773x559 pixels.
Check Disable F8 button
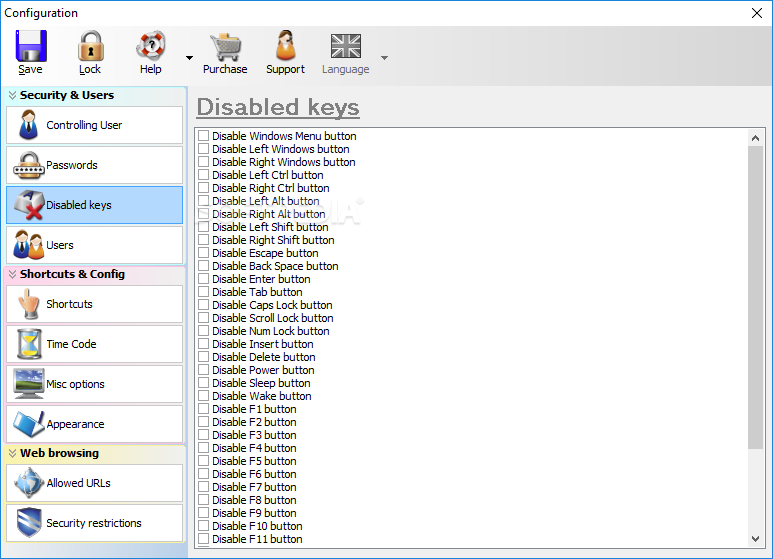[x=204, y=499]
